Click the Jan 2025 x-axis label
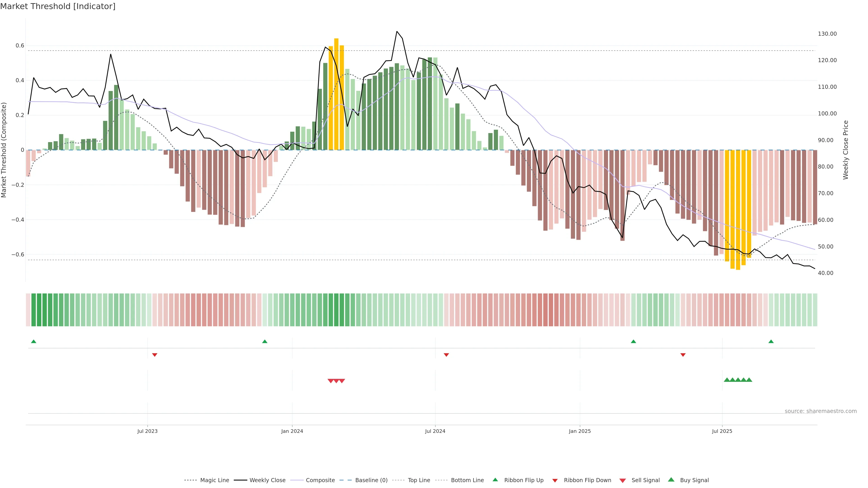868x488 pixels. tap(580, 431)
